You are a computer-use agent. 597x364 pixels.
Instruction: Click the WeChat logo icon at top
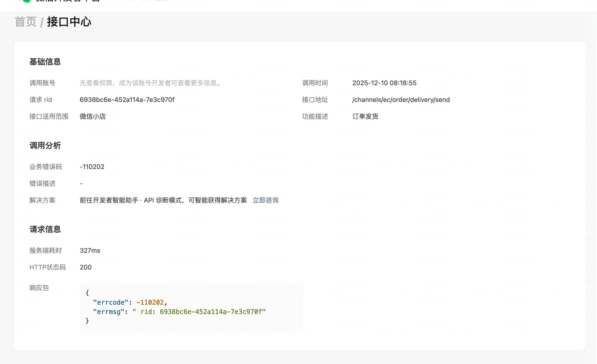click(26, 1)
